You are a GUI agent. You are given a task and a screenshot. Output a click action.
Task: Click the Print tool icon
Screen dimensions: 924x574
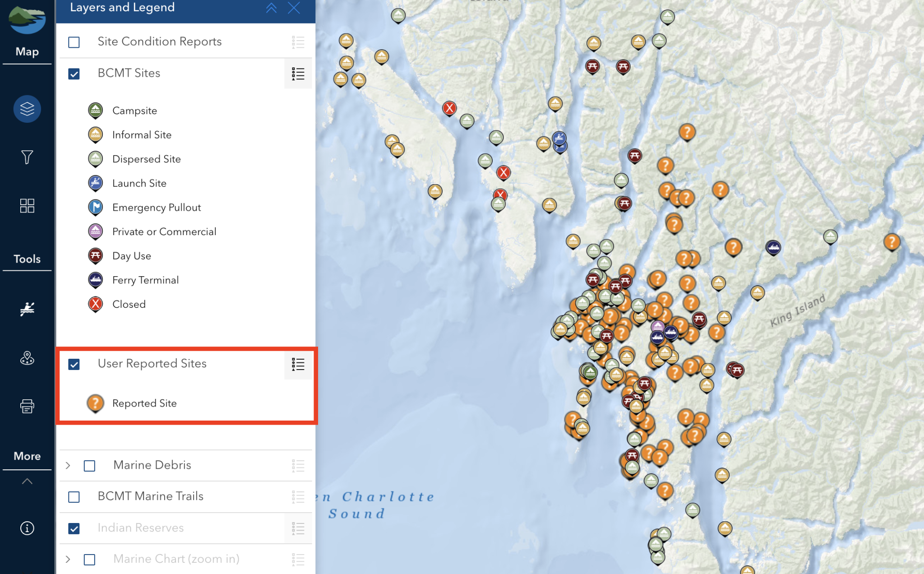pyautogui.click(x=27, y=406)
